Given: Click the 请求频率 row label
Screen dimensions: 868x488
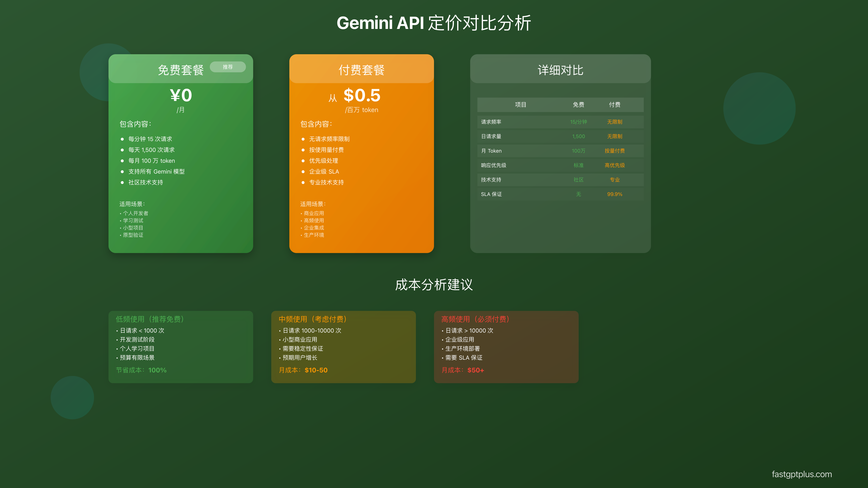Looking at the screenshot, I should tap(491, 122).
